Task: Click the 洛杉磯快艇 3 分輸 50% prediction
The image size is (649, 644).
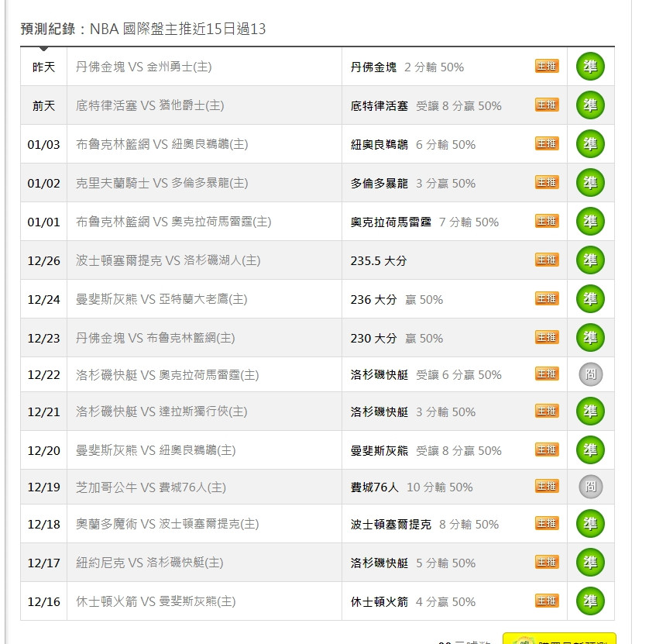Action: pyautogui.click(x=413, y=412)
